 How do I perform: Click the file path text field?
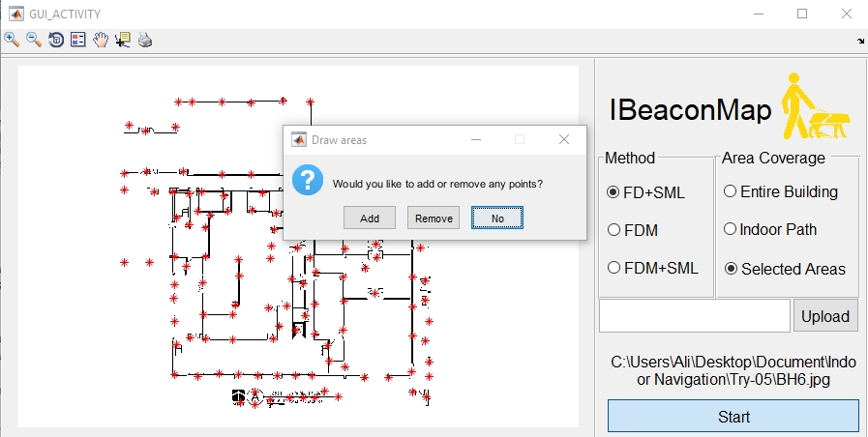(x=695, y=316)
